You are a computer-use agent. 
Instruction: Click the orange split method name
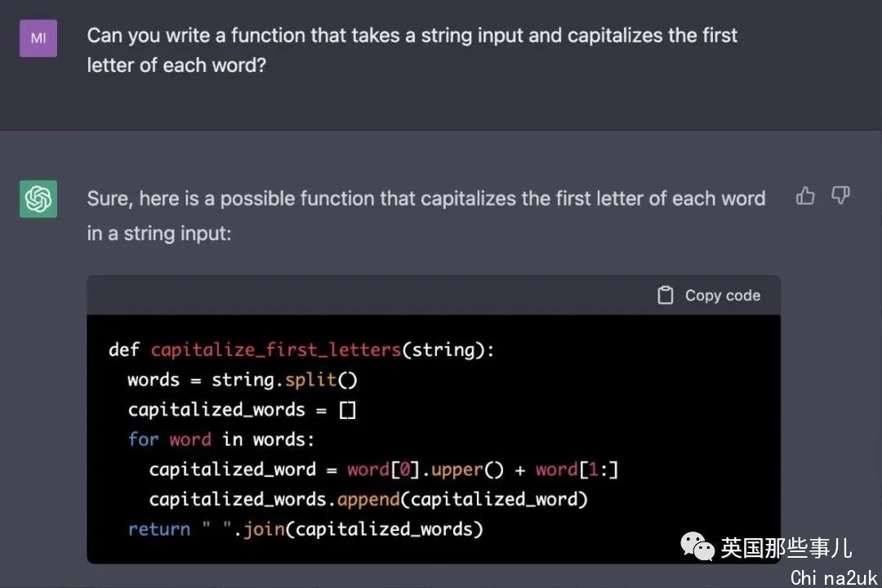(x=310, y=380)
